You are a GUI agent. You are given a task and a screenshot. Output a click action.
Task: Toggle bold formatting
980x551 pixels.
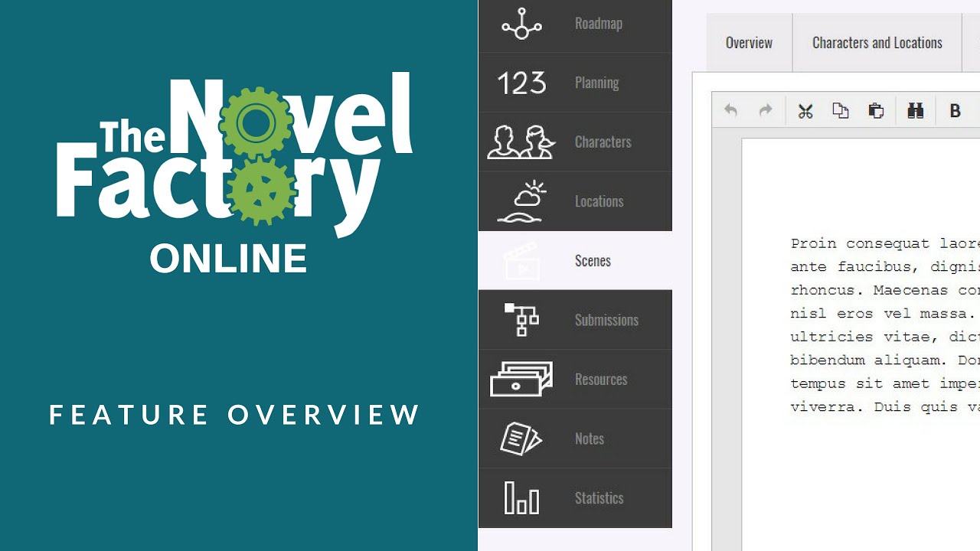(955, 111)
